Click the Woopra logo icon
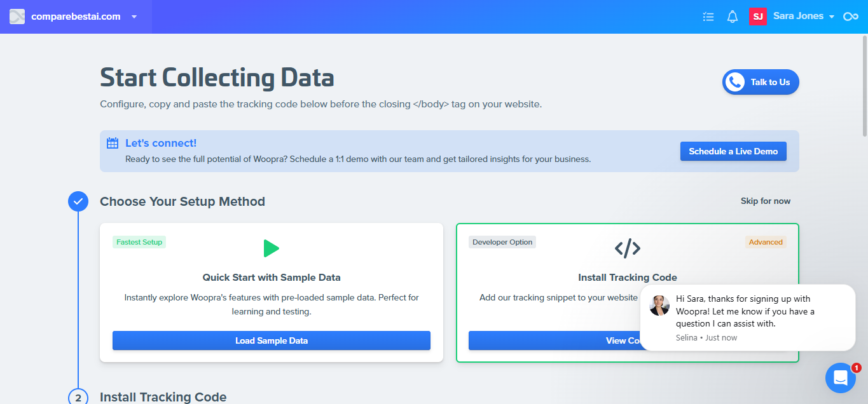This screenshot has width=868, height=404. click(x=17, y=17)
